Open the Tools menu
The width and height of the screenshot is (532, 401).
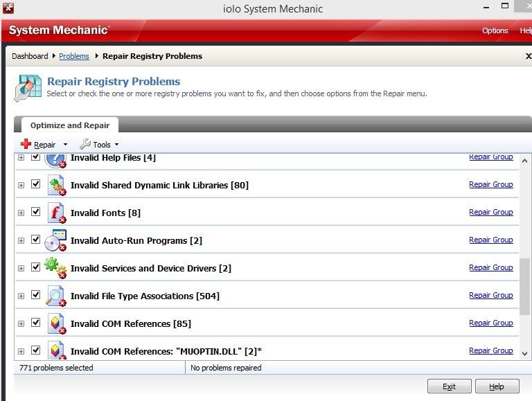point(101,145)
